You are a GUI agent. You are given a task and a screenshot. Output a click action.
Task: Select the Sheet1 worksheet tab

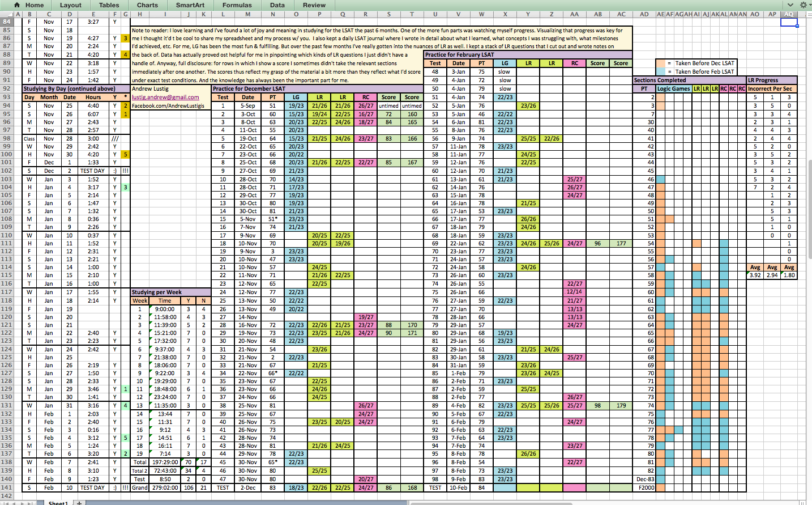click(58, 503)
